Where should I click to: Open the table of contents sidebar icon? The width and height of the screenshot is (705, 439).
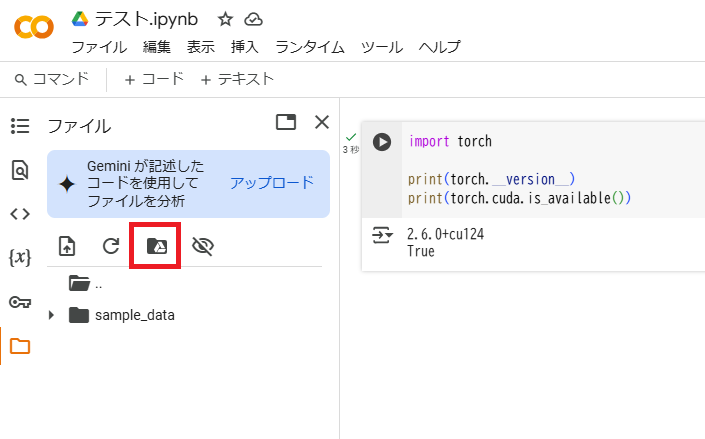click(20, 125)
